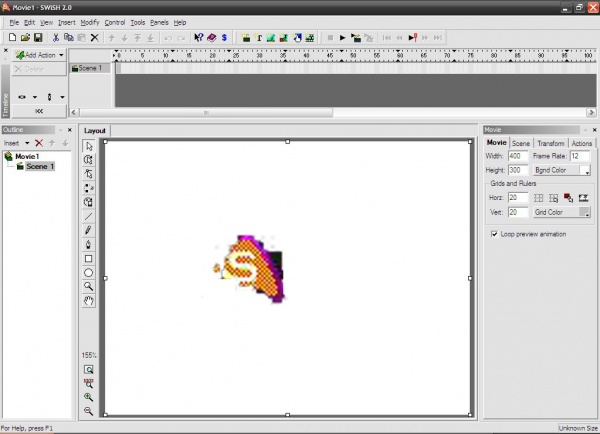Viewport: 600px width, 434px height.
Task: Click the Frame Rate field
Action: coord(579,156)
